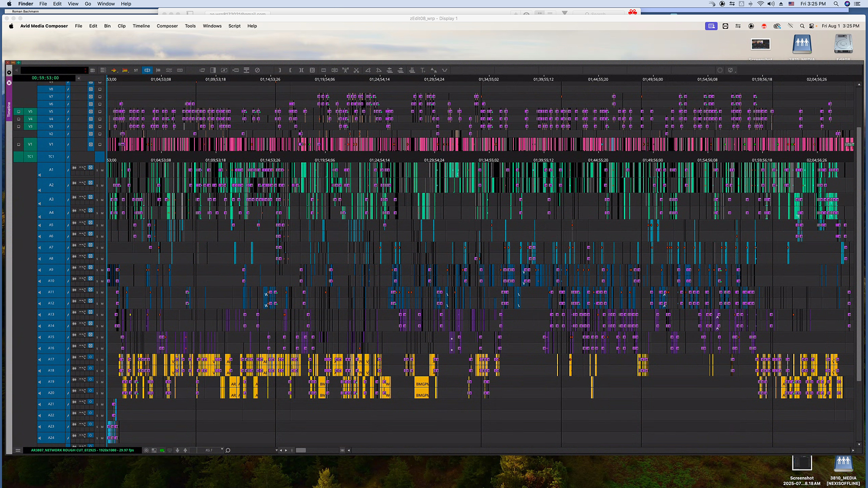The height and width of the screenshot is (488, 868).
Task: Click the timeline zoom scale slider
Action: [301, 450]
